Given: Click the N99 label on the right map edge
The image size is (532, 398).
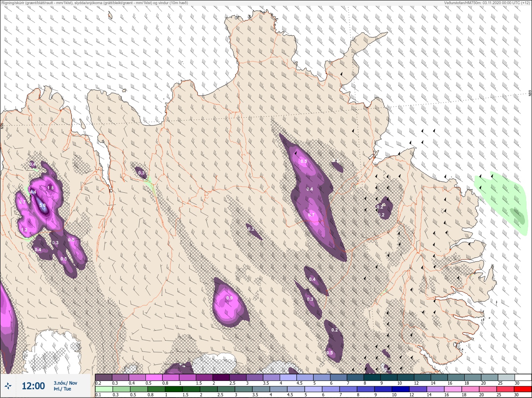Looking at the screenshot, I should pos(530,93).
